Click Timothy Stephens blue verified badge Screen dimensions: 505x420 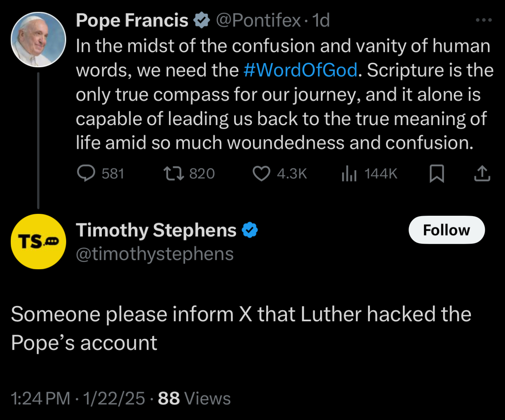click(x=250, y=230)
